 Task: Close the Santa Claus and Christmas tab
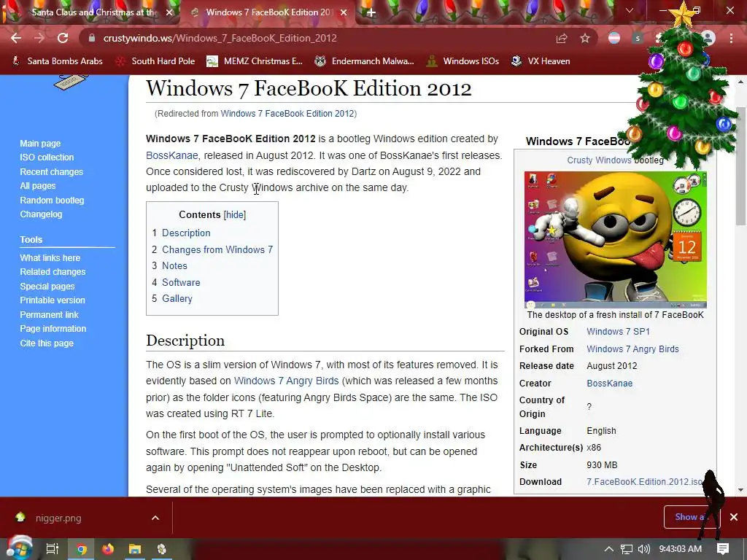169,12
